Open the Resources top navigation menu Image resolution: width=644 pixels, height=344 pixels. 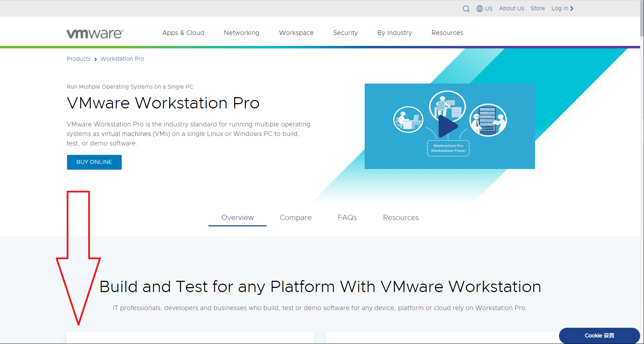pos(447,32)
